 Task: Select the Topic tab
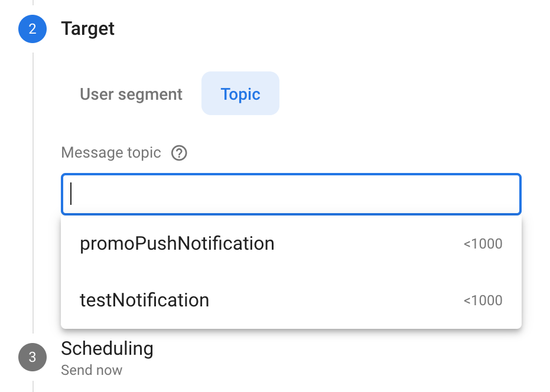coord(240,94)
